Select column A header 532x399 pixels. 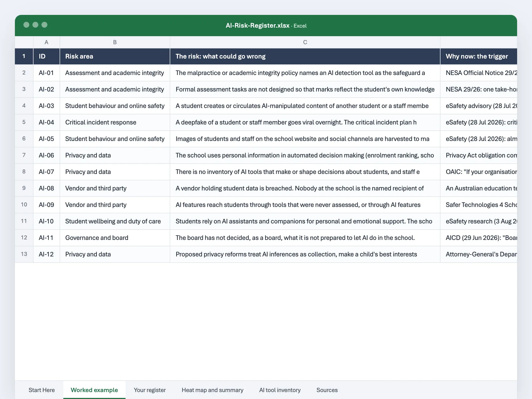click(47, 42)
